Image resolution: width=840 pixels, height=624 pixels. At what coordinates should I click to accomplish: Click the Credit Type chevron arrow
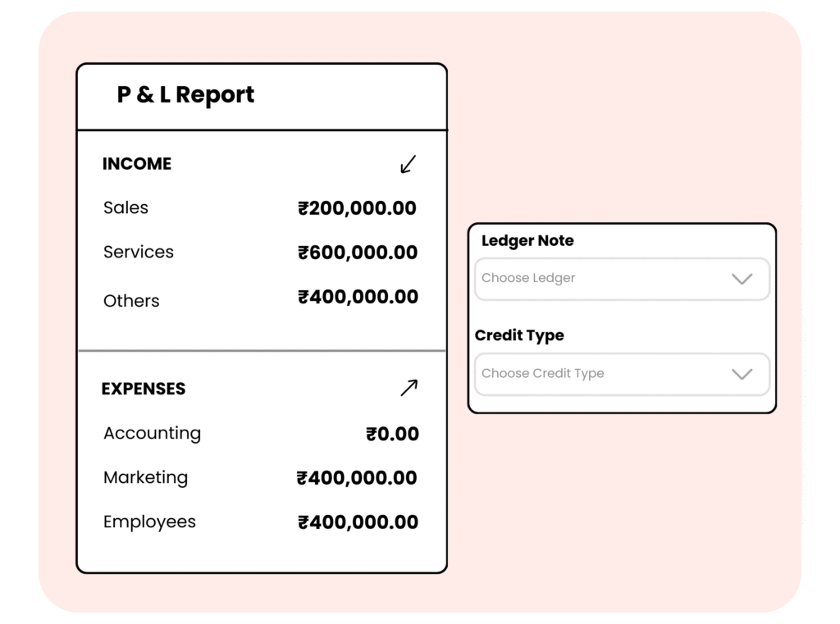pyautogui.click(x=742, y=374)
